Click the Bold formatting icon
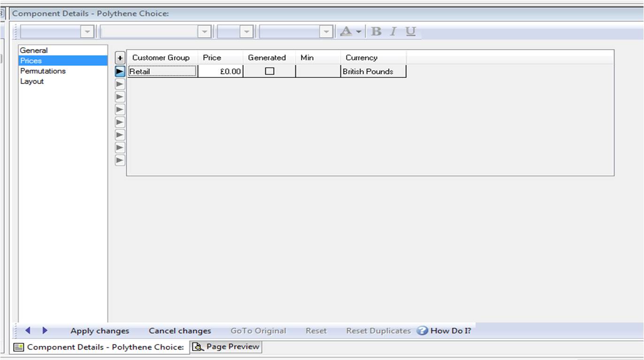The image size is (644, 360). (x=376, y=31)
